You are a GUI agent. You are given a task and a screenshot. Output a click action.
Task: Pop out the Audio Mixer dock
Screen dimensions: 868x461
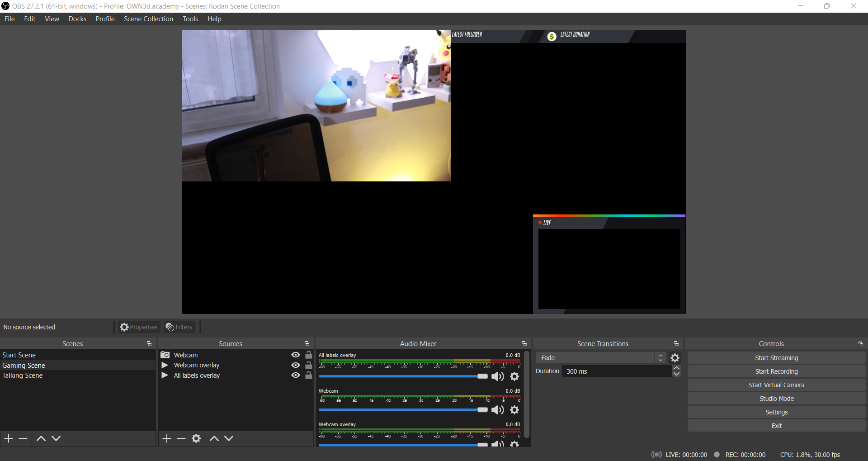524,344
